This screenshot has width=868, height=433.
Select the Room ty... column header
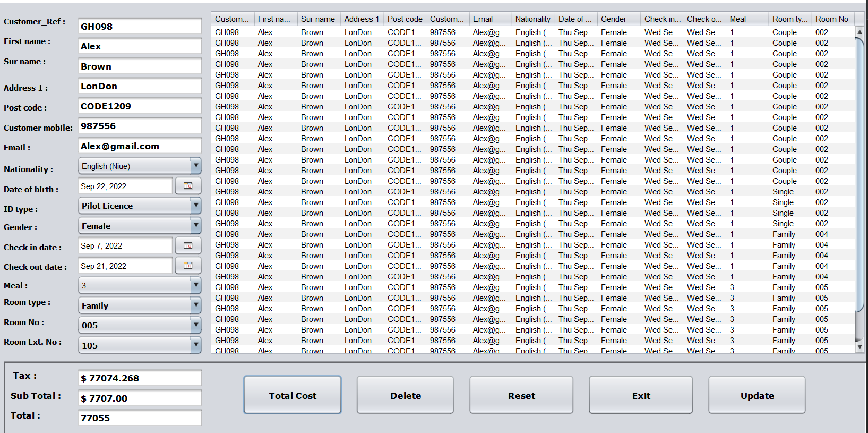coord(790,19)
